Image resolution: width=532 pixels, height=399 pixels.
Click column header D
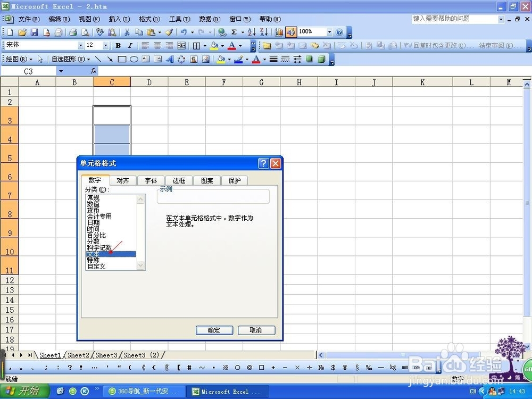tap(149, 82)
